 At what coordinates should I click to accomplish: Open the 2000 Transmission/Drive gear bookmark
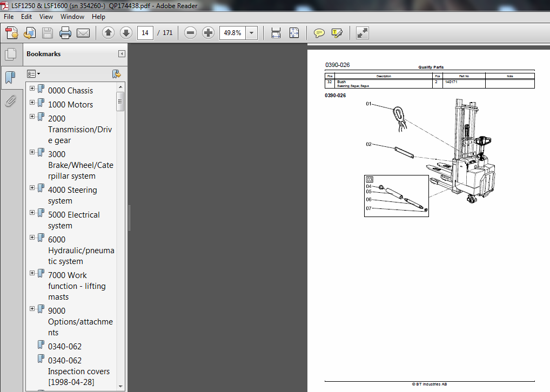click(80, 130)
